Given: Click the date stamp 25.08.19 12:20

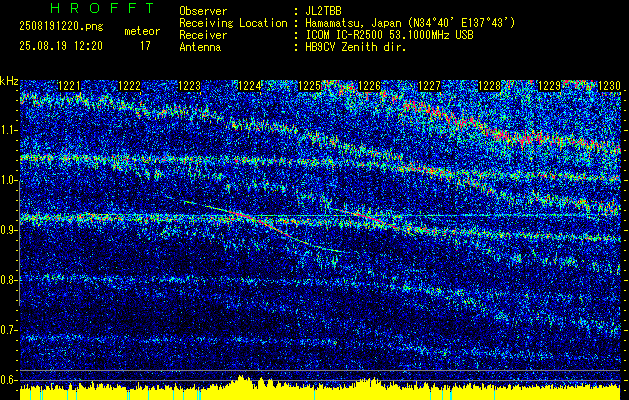Looking at the screenshot, I should pyautogui.click(x=61, y=46).
